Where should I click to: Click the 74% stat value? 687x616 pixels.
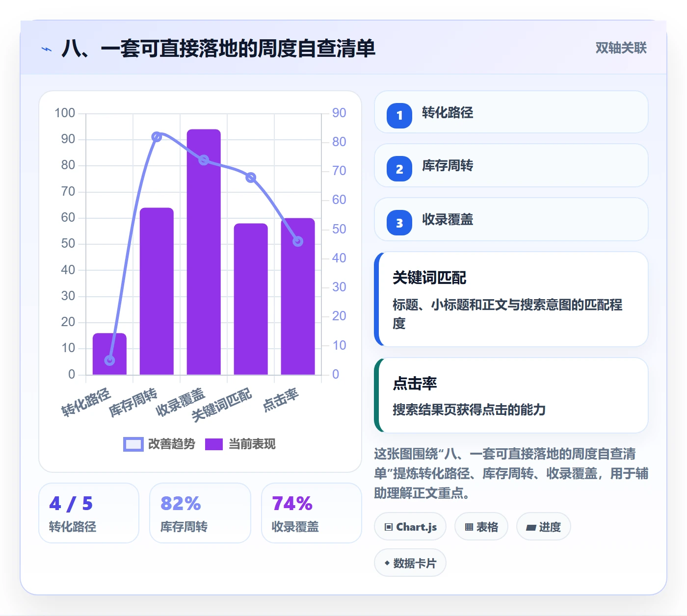tap(292, 504)
